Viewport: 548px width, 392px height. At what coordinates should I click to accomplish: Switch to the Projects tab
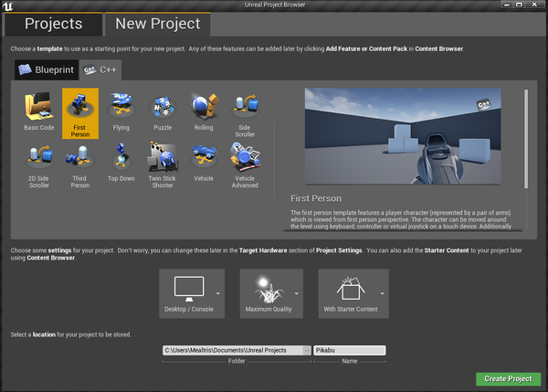point(53,24)
